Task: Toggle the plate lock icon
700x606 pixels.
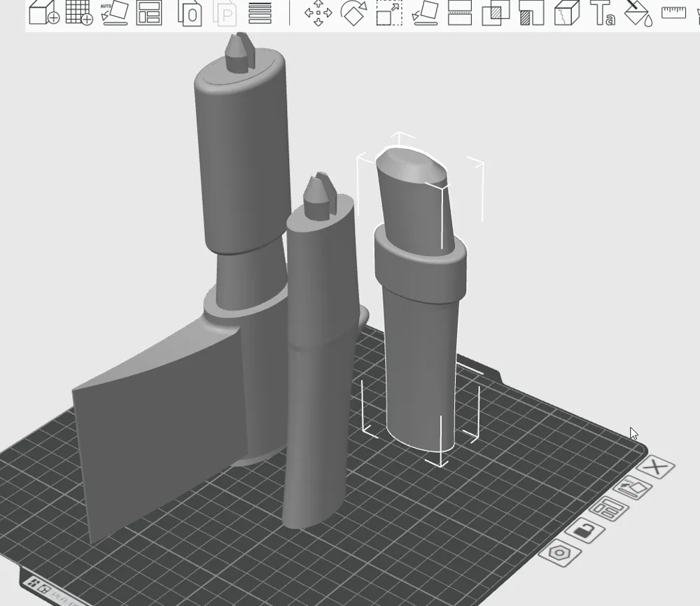Action: click(x=583, y=531)
